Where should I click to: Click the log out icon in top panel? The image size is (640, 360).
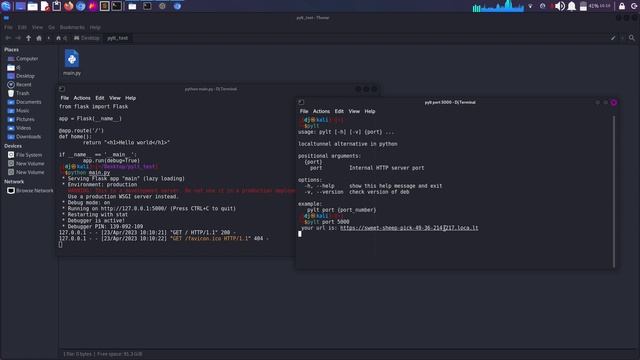634,6
